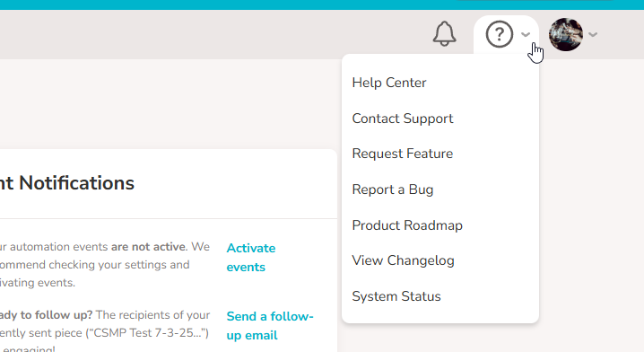Click the teal top banner bar
This screenshot has height=352, width=644.
pos(322,4)
